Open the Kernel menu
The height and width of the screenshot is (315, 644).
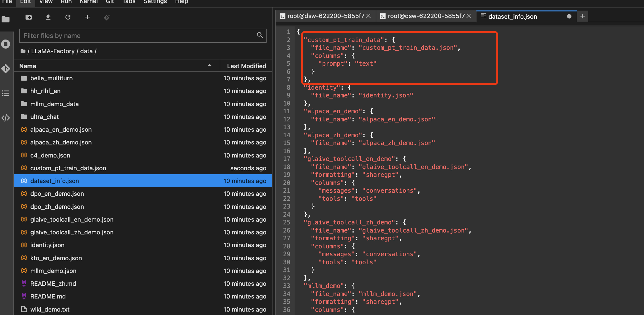click(88, 2)
